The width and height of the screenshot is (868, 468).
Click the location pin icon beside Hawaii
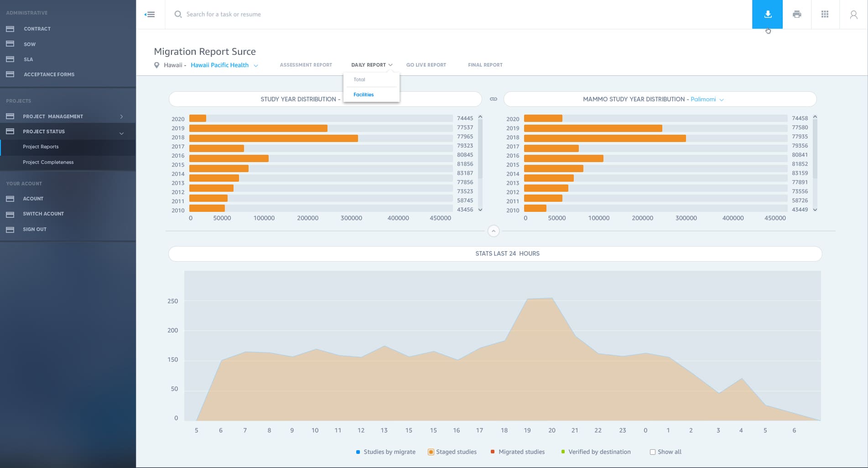coord(156,65)
